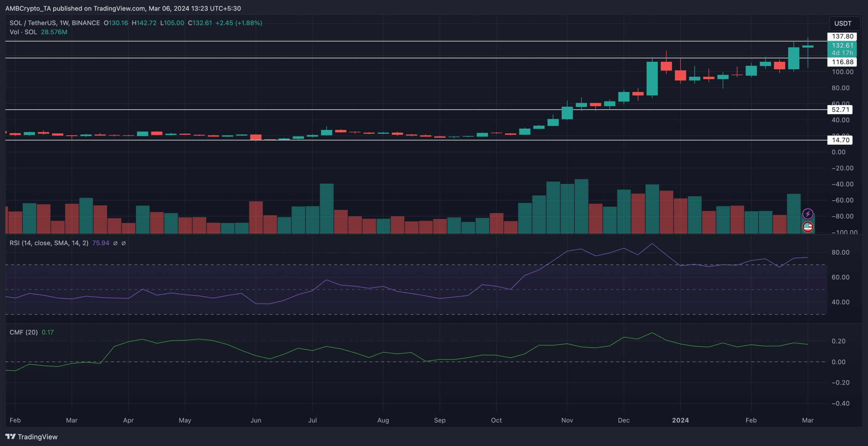This screenshot has height=446, width=868.
Task: Click the RSI axis tick 60.00
Action: tap(841, 277)
